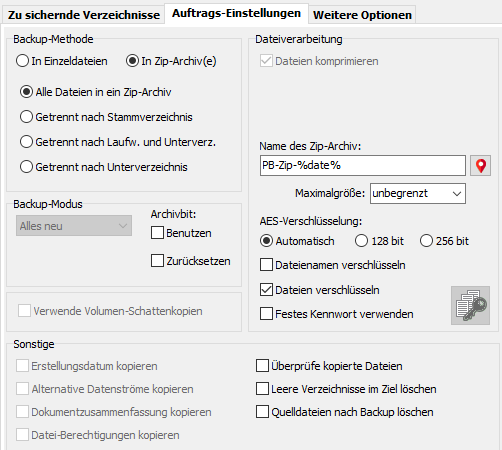Select the Auftrags-Einstellungen tab
Screen dimensions: 502x450
[x=236, y=13]
